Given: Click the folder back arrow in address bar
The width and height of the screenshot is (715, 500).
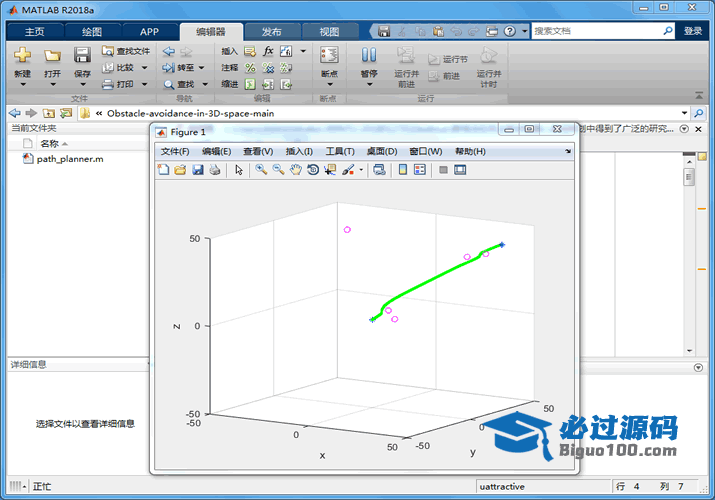Looking at the screenshot, I should 15,113.
